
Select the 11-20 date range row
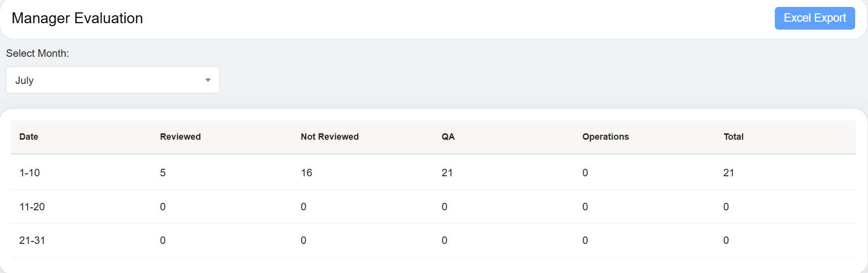(x=32, y=207)
